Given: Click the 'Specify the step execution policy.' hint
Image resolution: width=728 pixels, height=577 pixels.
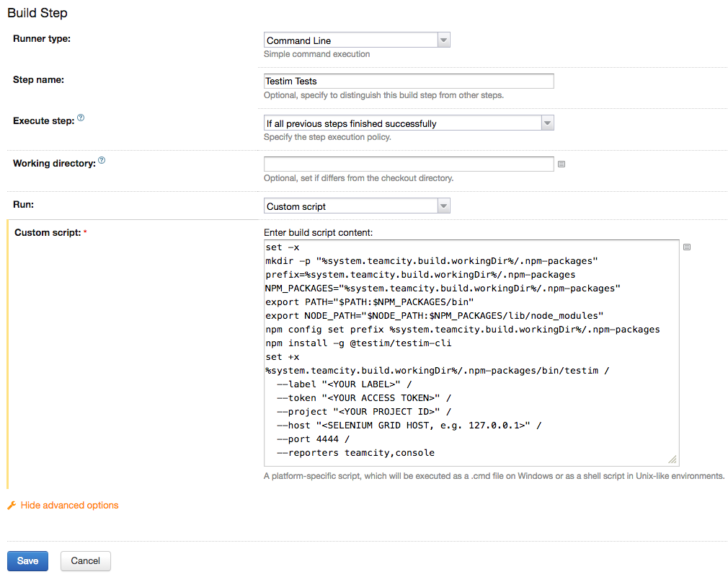Looking at the screenshot, I should [x=327, y=137].
